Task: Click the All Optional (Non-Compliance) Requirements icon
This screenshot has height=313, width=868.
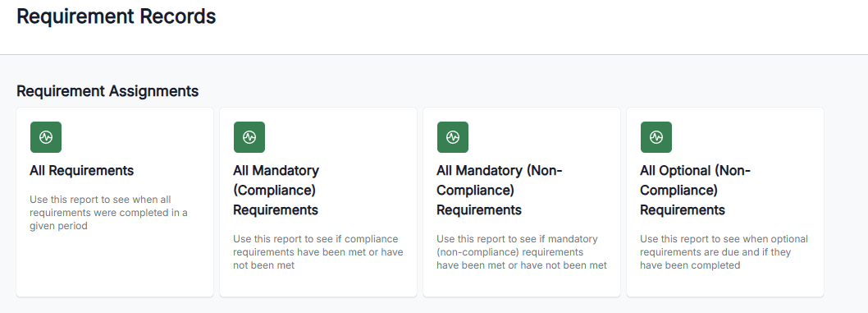Action: 656,137
